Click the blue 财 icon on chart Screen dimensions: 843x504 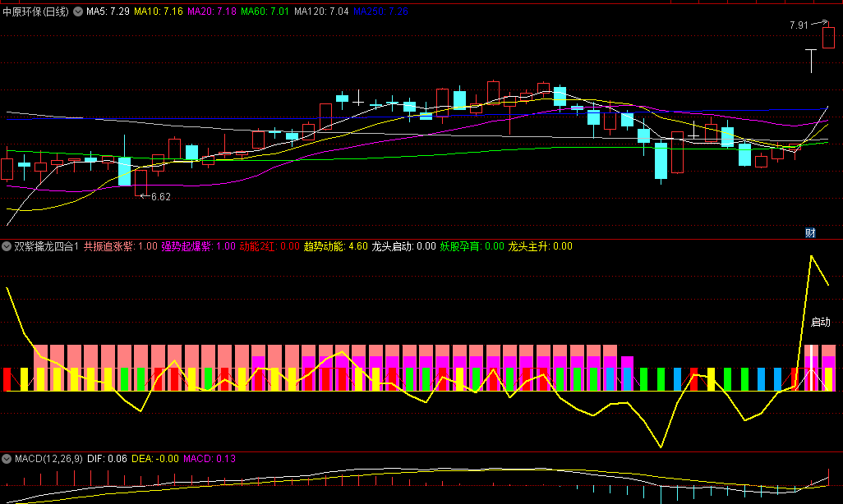click(x=810, y=232)
